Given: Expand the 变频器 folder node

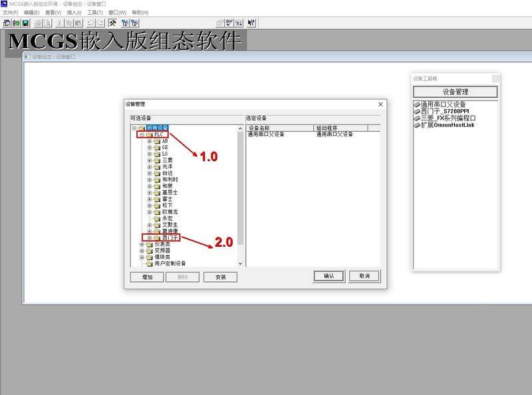Looking at the screenshot, I should pos(142,251).
